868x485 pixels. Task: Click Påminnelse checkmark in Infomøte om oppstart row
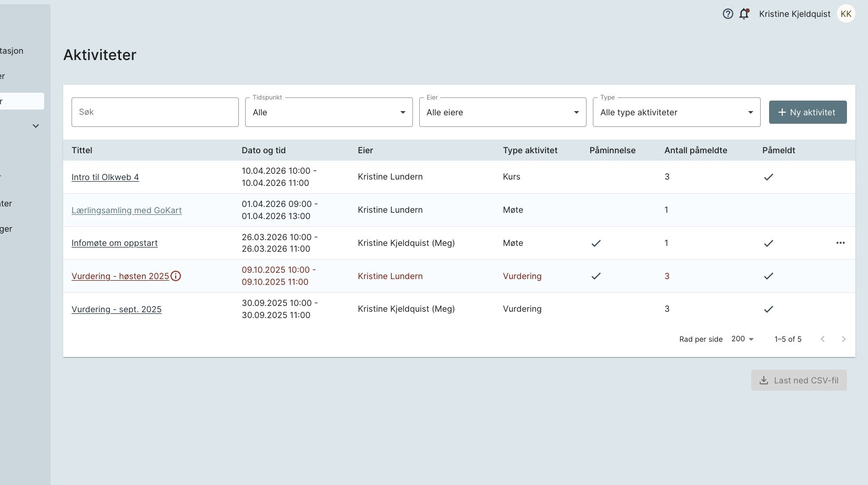click(x=596, y=243)
